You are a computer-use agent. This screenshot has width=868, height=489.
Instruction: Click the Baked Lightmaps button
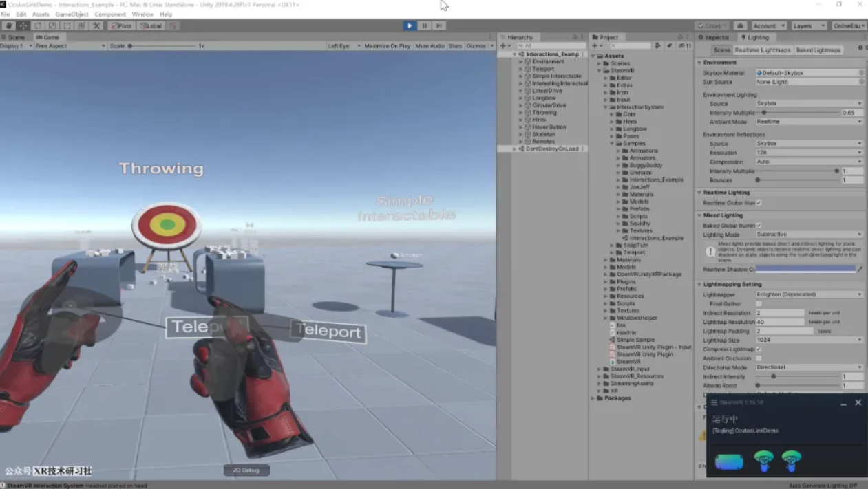[818, 50]
